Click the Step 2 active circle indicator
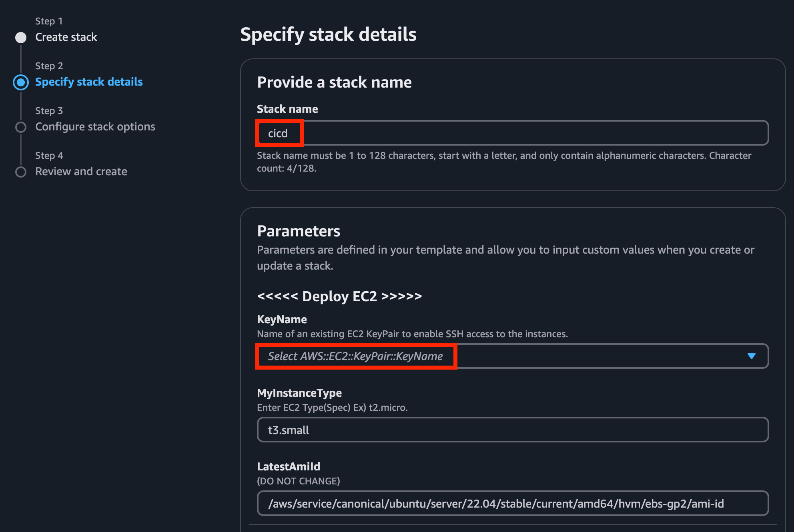The height and width of the screenshot is (532, 794). 21,82
